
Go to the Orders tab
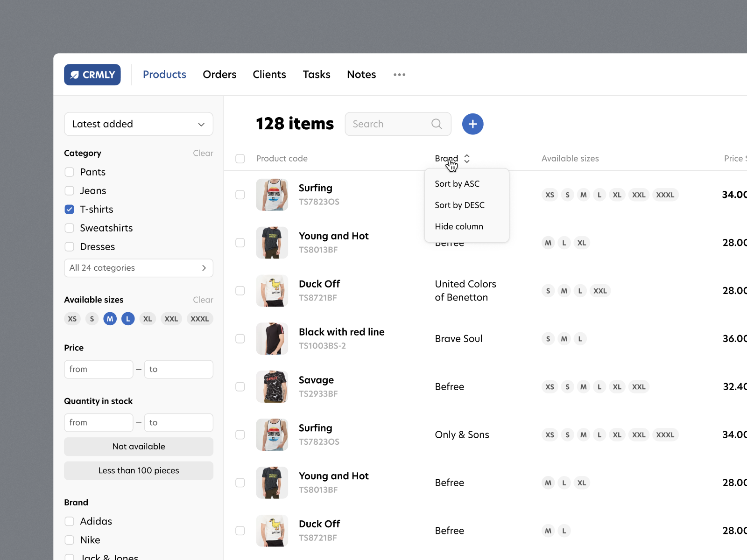(219, 75)
